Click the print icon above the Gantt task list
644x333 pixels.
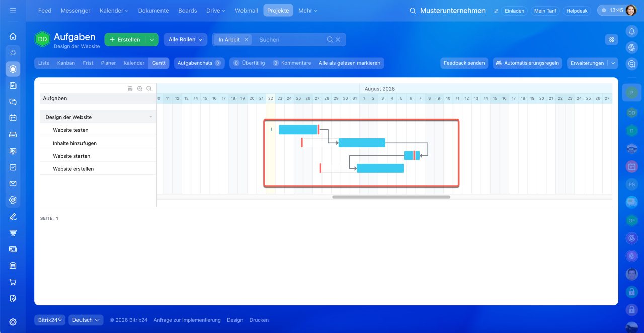pos(130,89)
